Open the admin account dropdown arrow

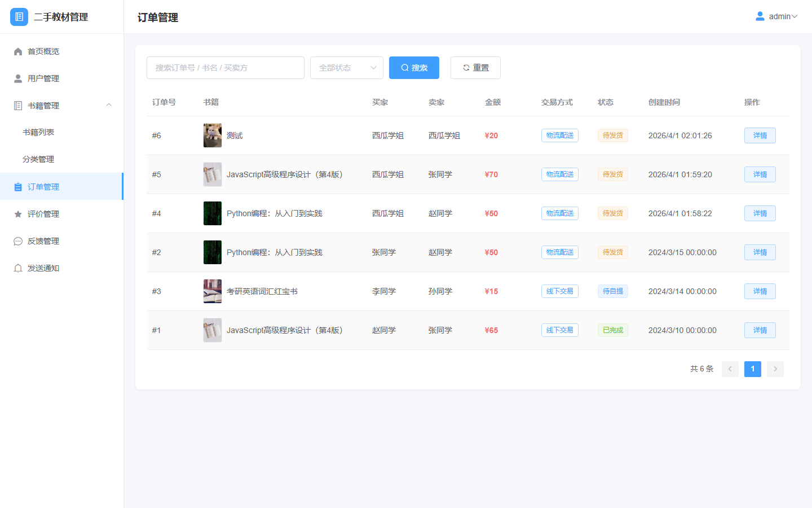click(x=795, y=16)
